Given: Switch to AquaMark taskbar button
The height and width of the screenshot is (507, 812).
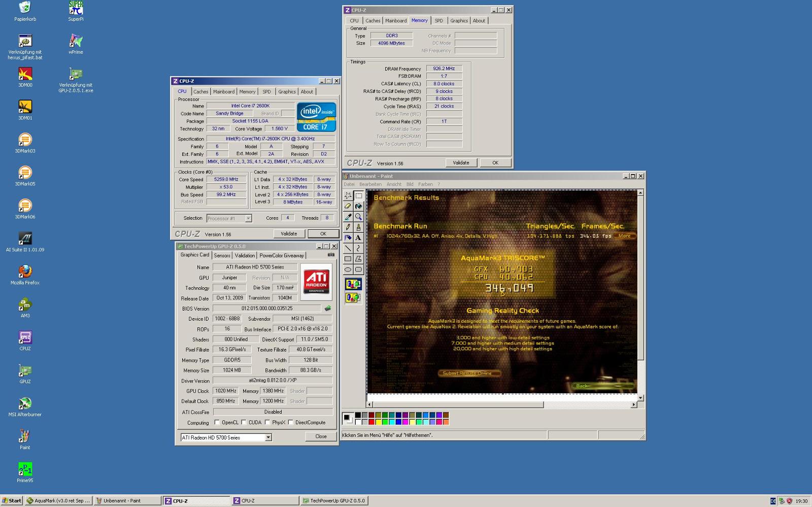Looking at the screenshot, I should 58,501.
